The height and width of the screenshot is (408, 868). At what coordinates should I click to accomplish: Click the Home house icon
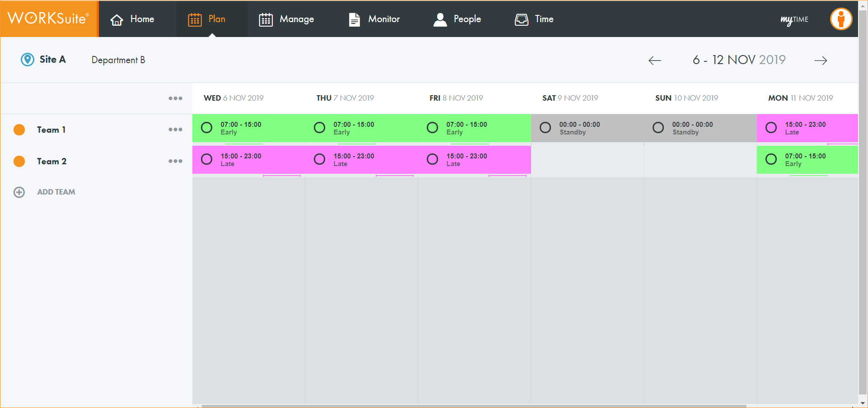pos(117,19)
